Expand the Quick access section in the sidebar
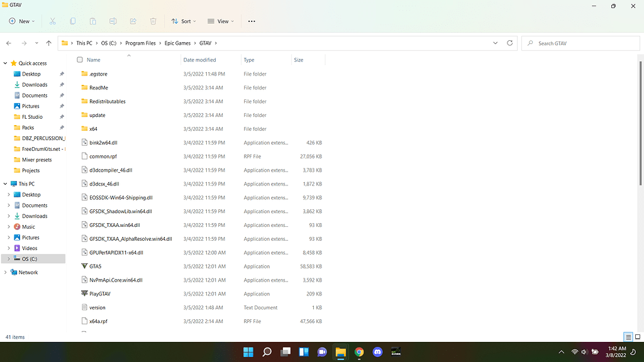This screenshot has height=362, width=644. coord(5,63)
